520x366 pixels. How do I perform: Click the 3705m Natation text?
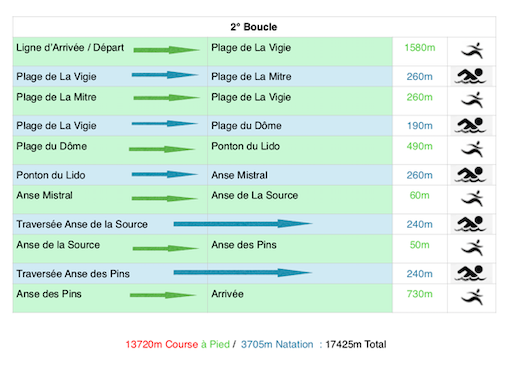point(277,344)
